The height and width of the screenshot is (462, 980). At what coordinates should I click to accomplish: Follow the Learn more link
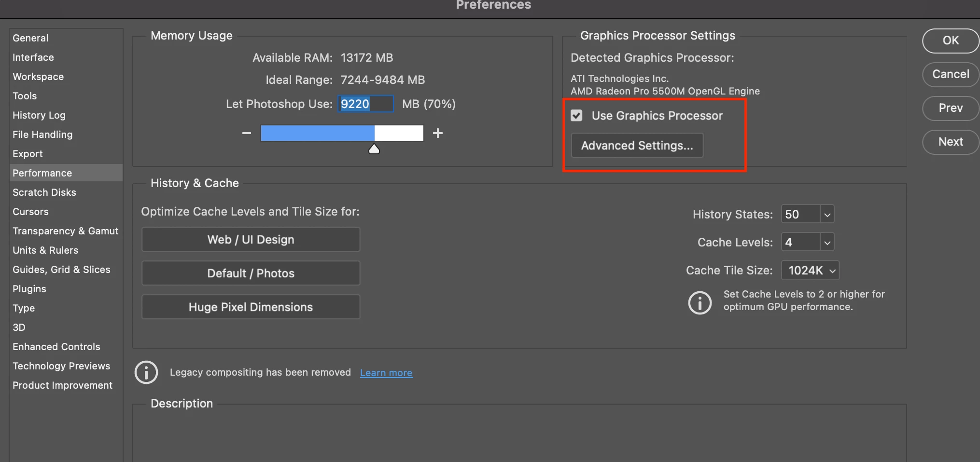pos(386,373)
